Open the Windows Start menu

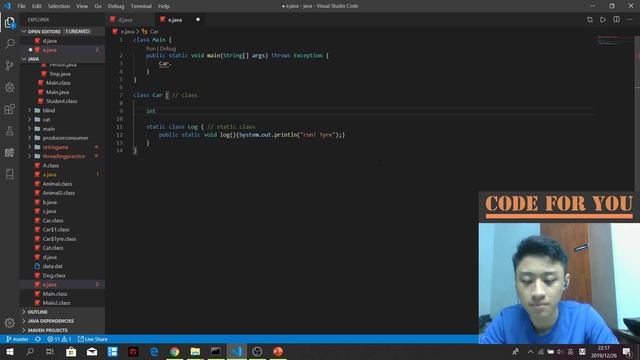pyautogui.click(x=9, y=351)
